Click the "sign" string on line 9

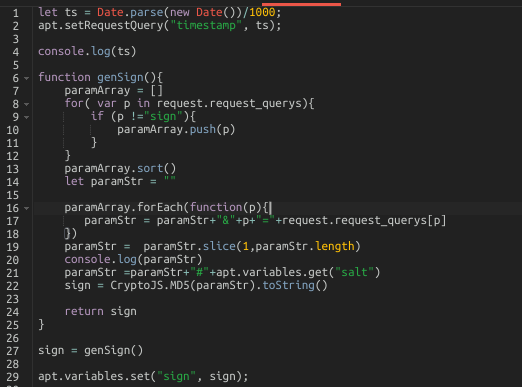(163, 116)
